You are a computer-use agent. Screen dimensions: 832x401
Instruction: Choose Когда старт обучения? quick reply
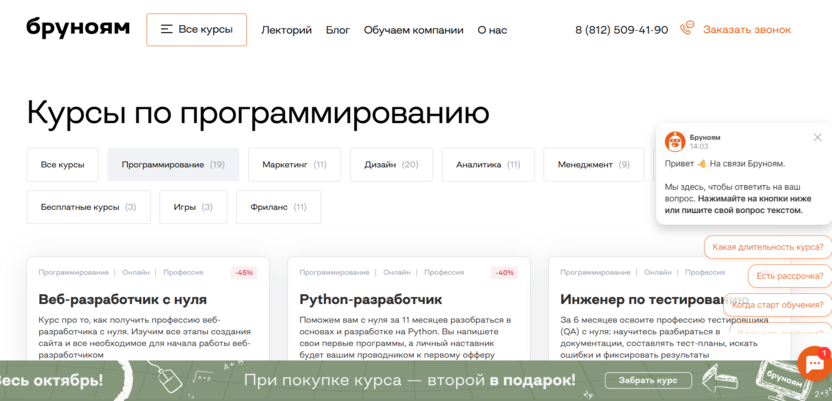click(x=777, y=305)
